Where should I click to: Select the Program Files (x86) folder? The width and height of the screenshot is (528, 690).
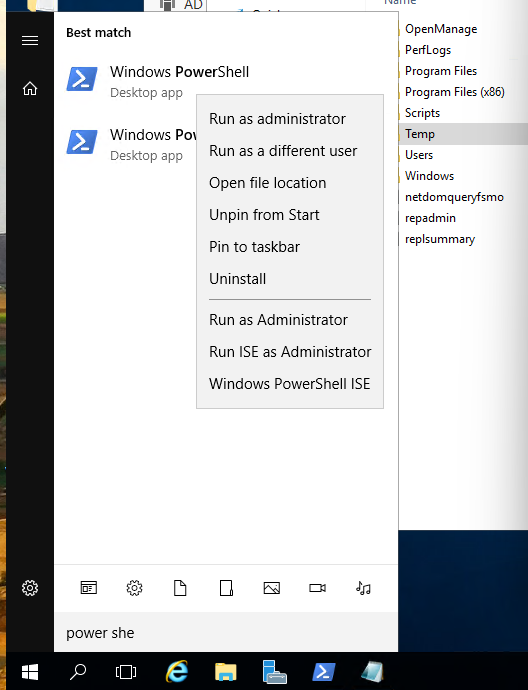455,92
